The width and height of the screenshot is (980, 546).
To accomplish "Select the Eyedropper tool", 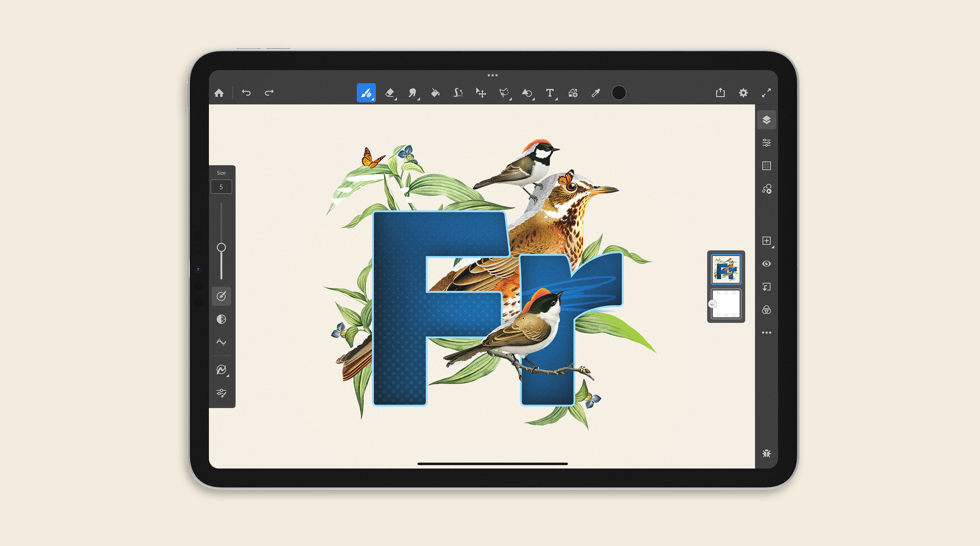I will 596,93.
